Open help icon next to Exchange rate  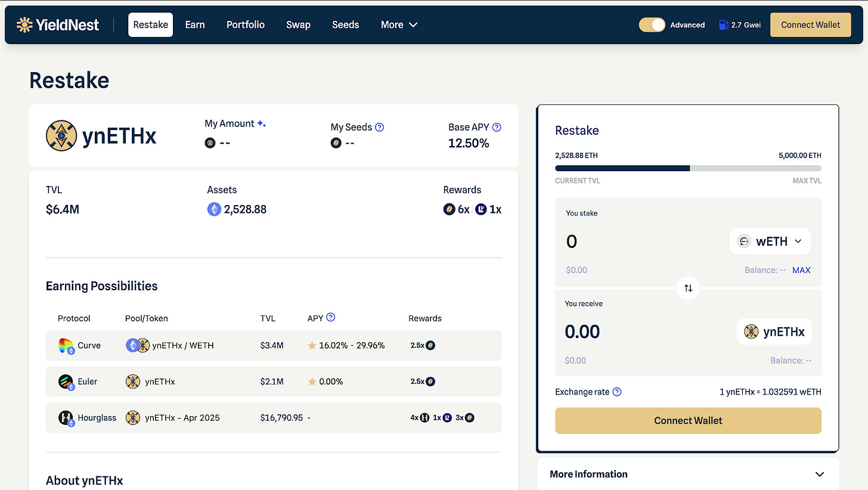617,392
